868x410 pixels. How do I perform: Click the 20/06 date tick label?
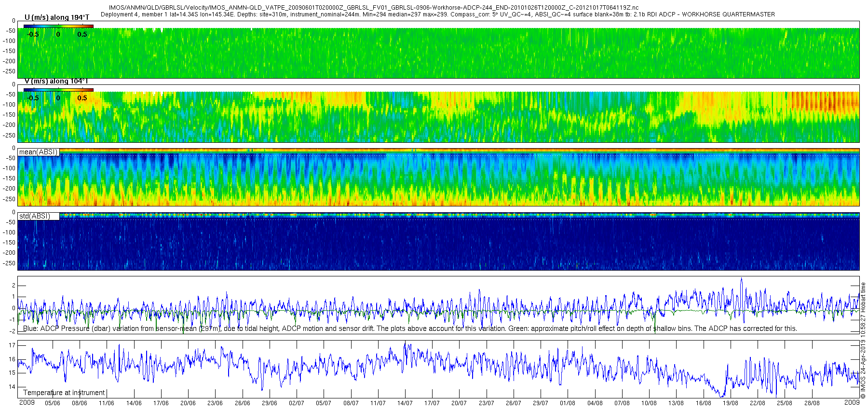coord(188,403)
